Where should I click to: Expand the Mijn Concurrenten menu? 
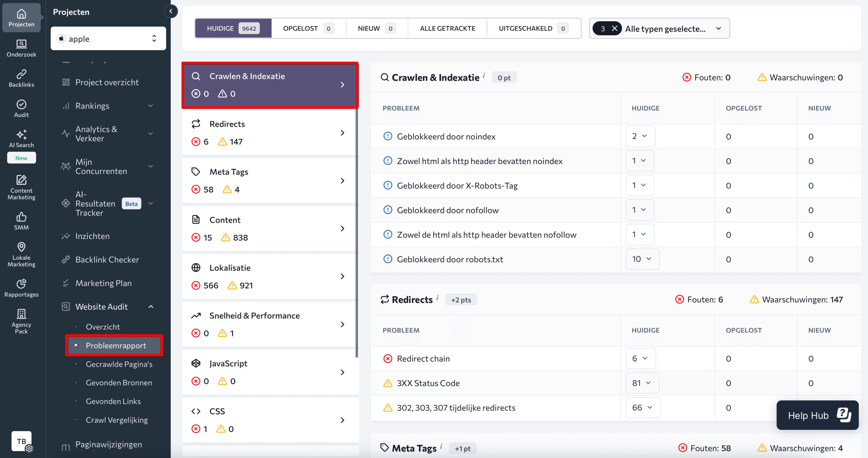tap(151, 166)
